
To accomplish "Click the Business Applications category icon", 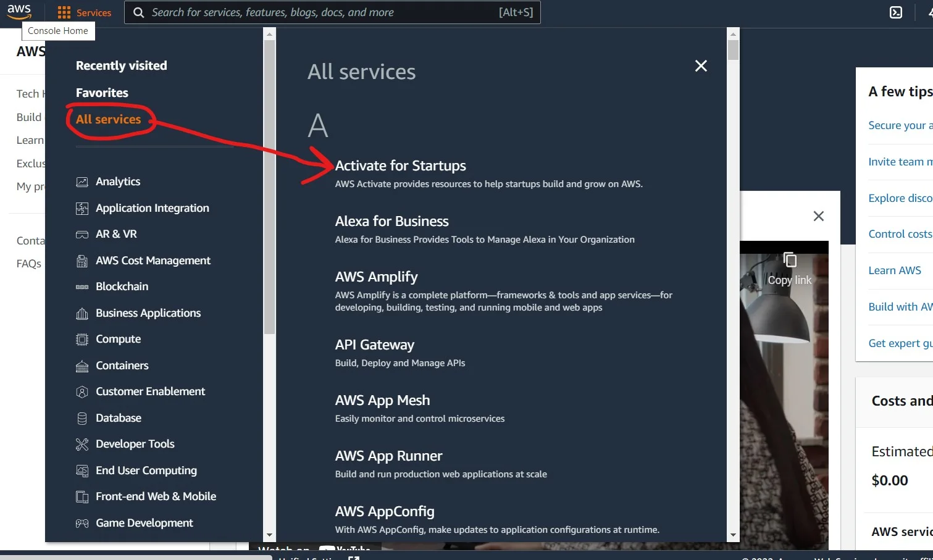I will pos(82,313).
